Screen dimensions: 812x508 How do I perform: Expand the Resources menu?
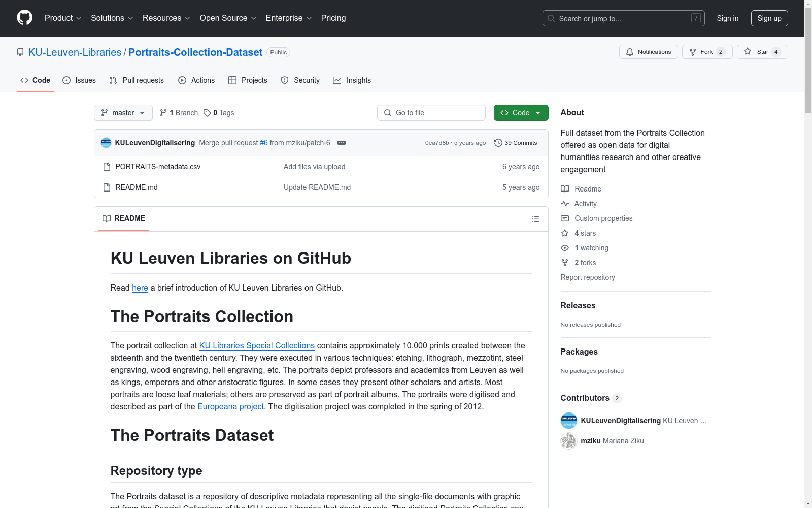click(166, 18)
